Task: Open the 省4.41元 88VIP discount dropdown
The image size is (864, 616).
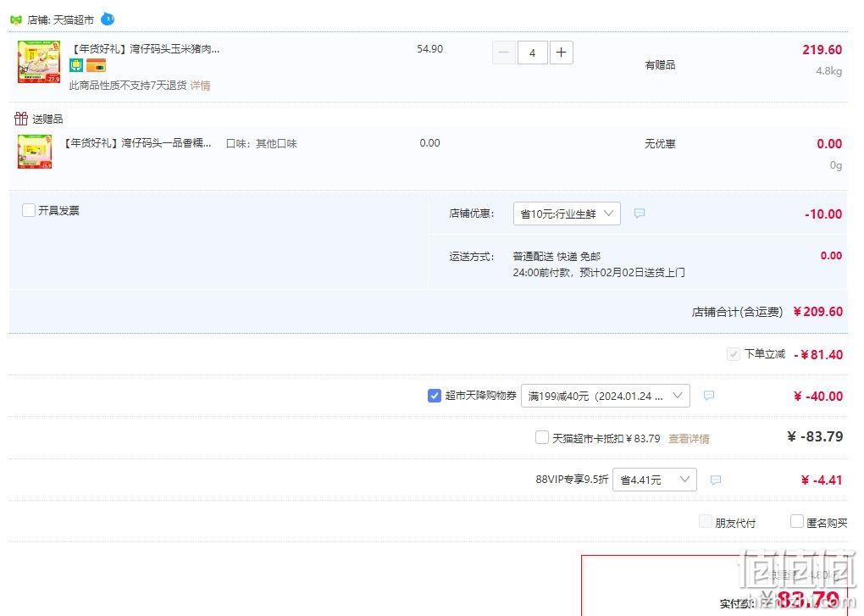Action: coord(654,480)
